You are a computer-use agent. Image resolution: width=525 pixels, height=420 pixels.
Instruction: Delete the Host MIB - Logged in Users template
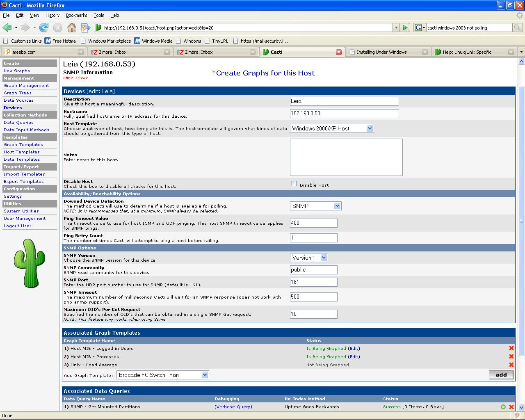(x=511, y=348)
